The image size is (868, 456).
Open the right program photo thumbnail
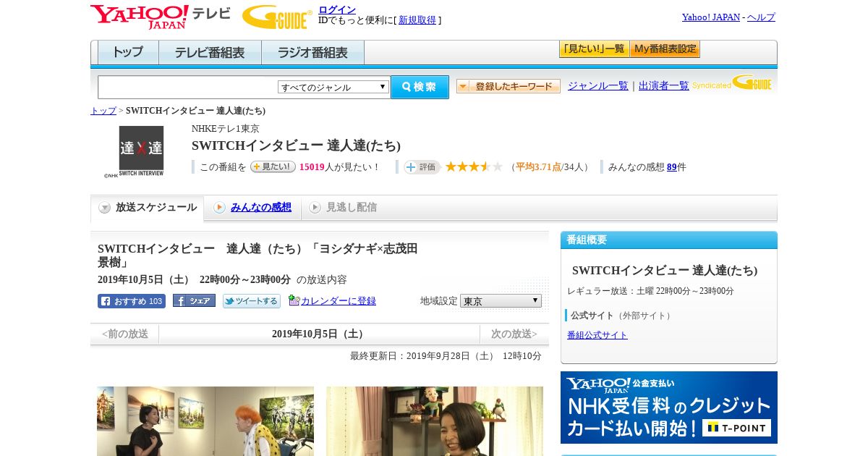435,421
